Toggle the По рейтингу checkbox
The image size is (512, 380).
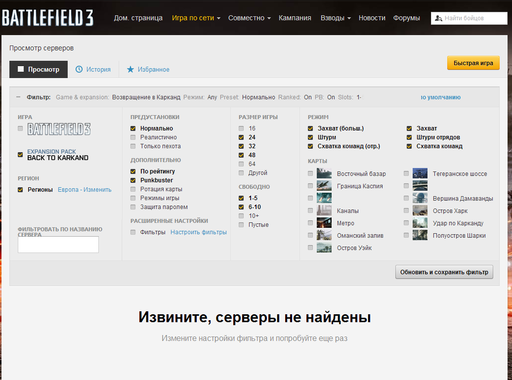click(x=133, y=171)
